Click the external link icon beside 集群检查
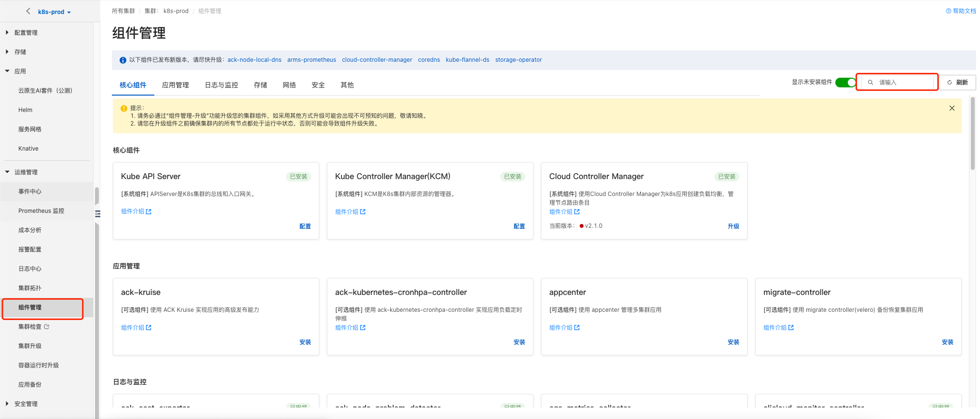Image resolution: width=980 pixels, height=419 pixels. [47, 326]
